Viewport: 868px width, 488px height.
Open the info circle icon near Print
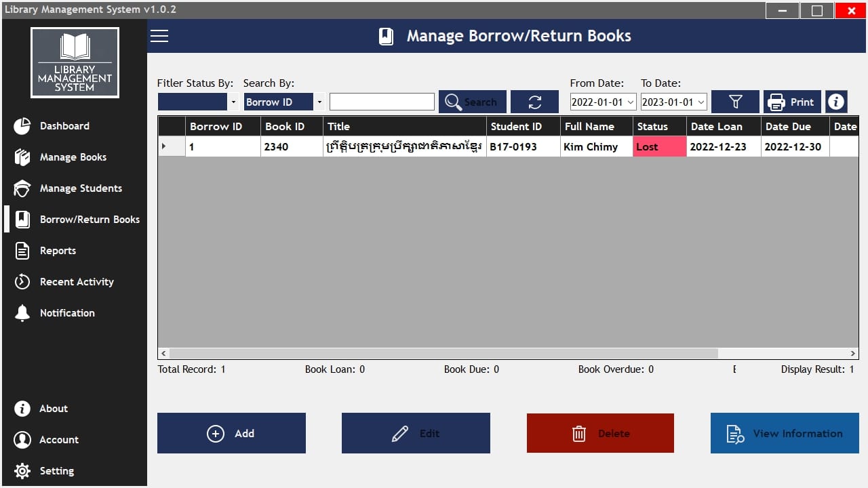tap(836, 102)
